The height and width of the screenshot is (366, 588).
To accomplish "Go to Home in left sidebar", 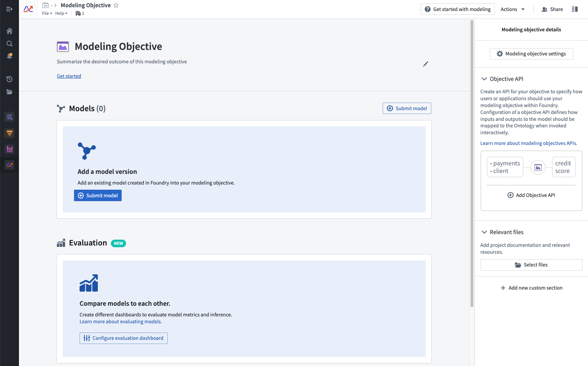I will [x=9, y=31].
